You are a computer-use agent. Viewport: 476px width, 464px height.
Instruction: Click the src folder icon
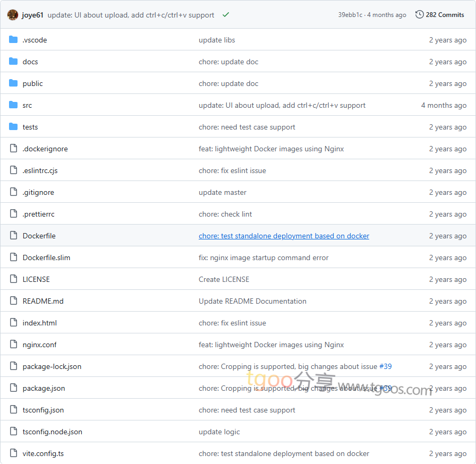[x=13, y=105]
